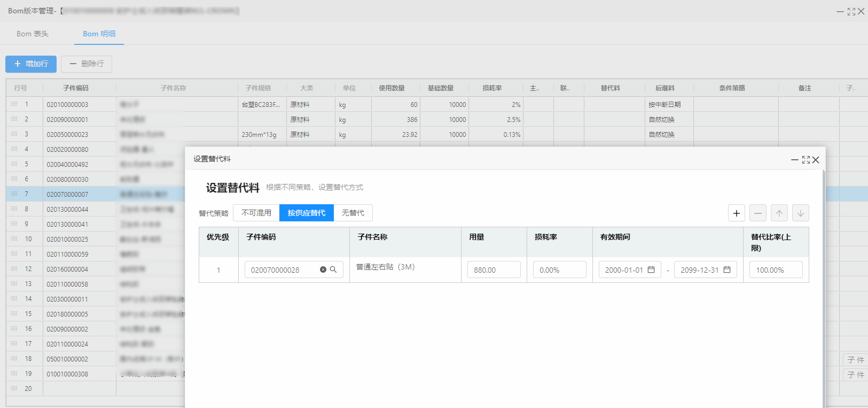Open calendar for start date 2000-01-01
Viewport: 868px width, 408px height.
coord(651,270)
